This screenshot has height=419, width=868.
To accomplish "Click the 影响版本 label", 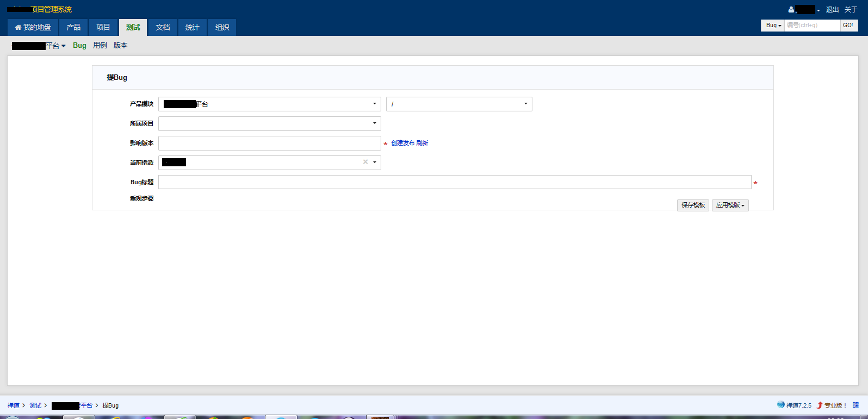I will point(141,143).
